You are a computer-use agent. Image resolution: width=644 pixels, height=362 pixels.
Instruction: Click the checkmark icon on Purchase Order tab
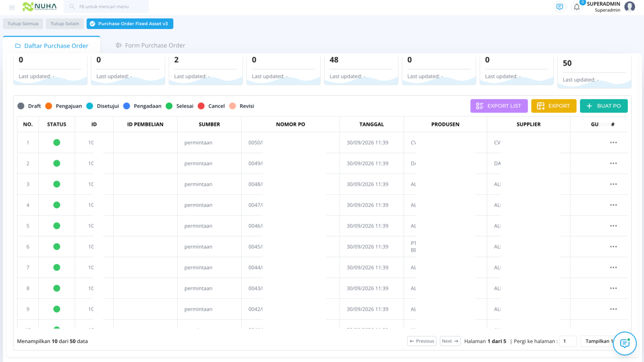tap(93, 24)
